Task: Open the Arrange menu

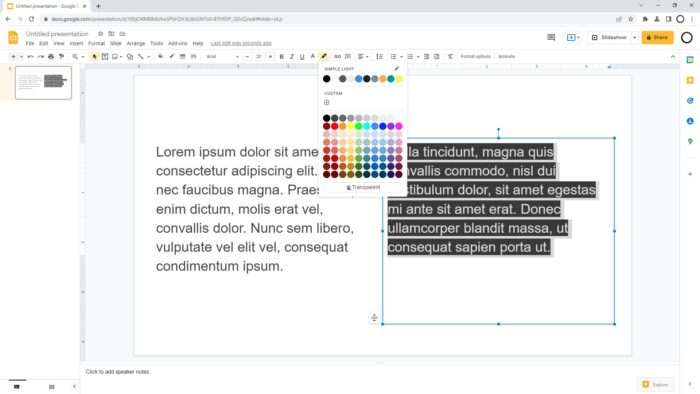Action: tap(136, 43)
